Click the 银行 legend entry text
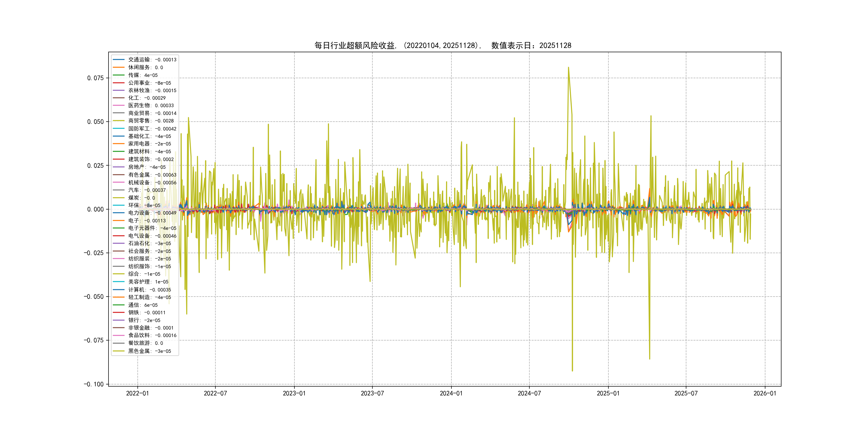The width and height of the screenshot is (868, 434). (x=144, y=320)
